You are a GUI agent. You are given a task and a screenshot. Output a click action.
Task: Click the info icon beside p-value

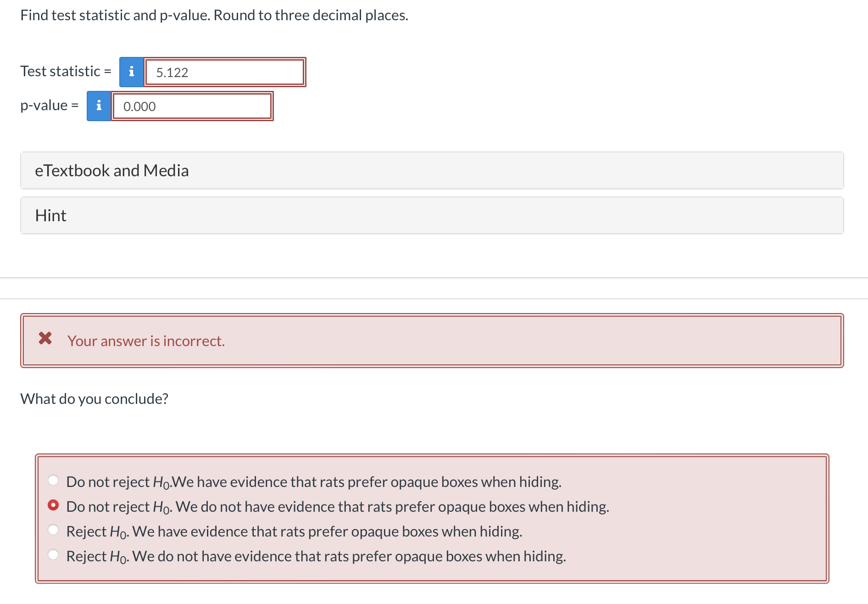point(99,106)
